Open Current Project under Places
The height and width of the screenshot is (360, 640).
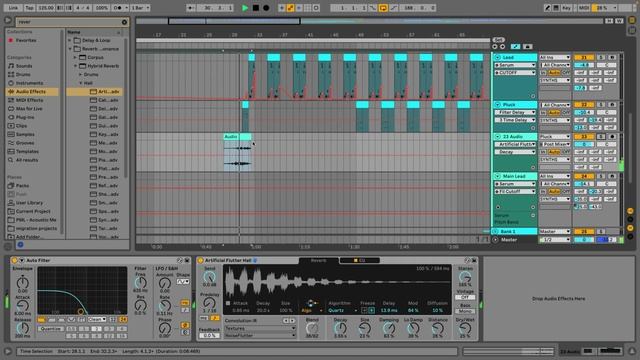pyautogui.click(x=33, y=211)
